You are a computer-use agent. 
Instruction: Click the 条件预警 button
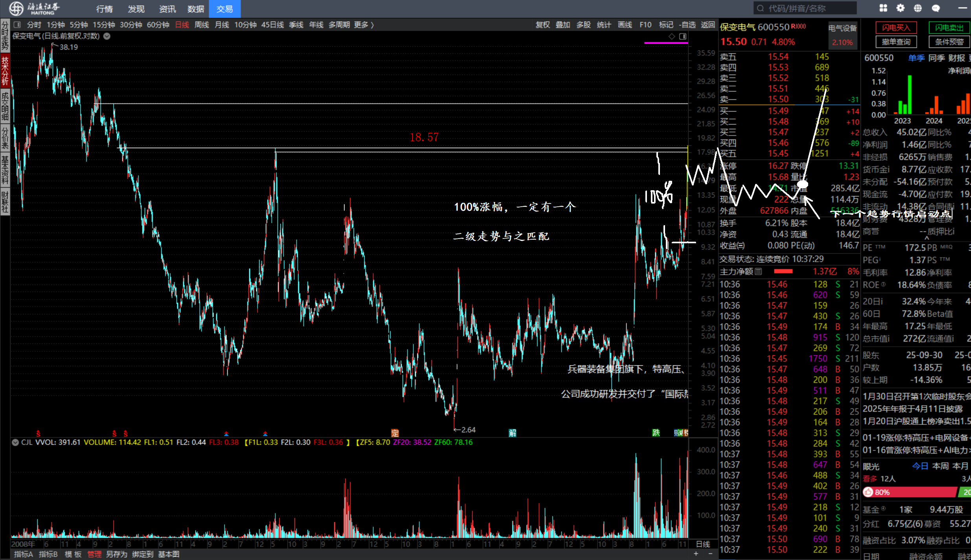(x=949, y=42)
